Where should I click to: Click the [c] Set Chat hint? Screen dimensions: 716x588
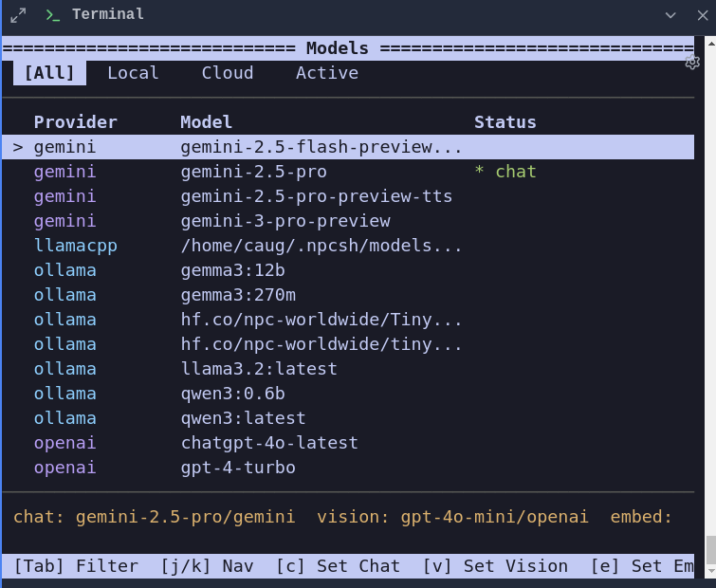pyautogui.click(x=338, y=566)
